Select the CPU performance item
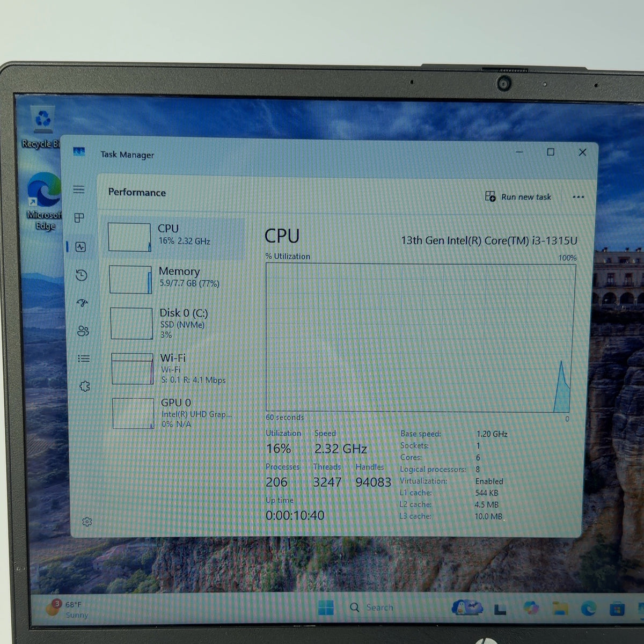644x644 pixels. (174, 238)
